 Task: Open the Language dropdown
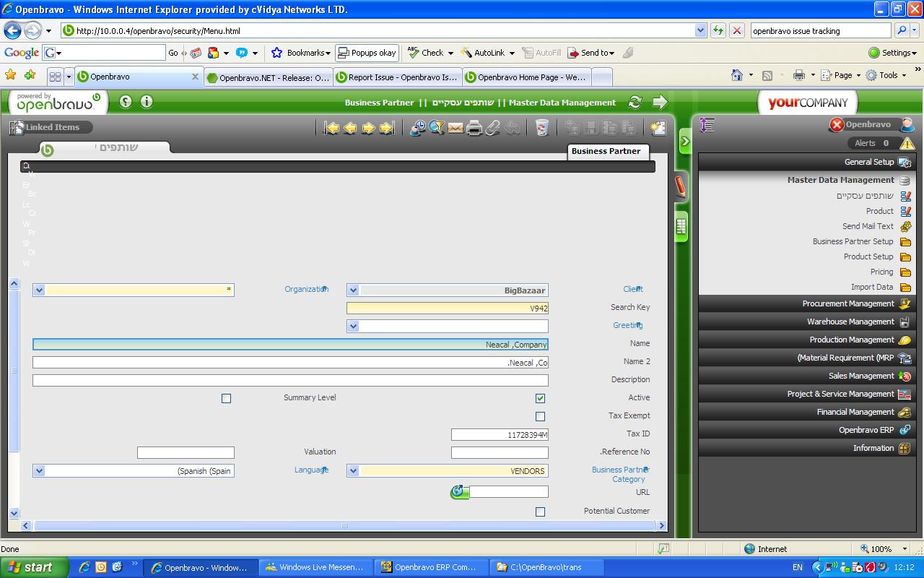pyautogui.click(x=39, y=471)
